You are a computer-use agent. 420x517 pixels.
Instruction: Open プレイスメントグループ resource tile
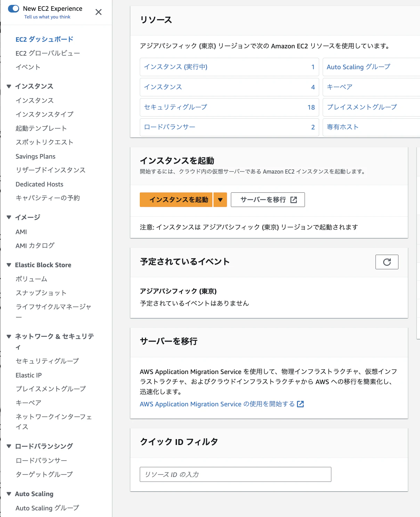(x=371, y=107)
